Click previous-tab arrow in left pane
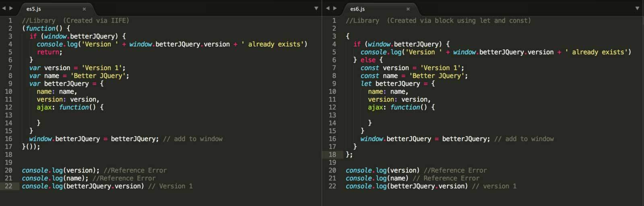 tap(4, 8)
